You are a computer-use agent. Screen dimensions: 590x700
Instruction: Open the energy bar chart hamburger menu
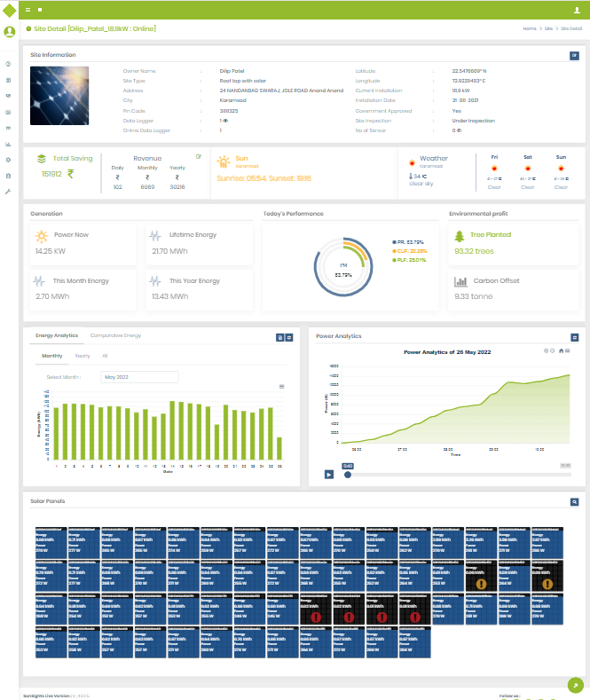click(281, 387)
